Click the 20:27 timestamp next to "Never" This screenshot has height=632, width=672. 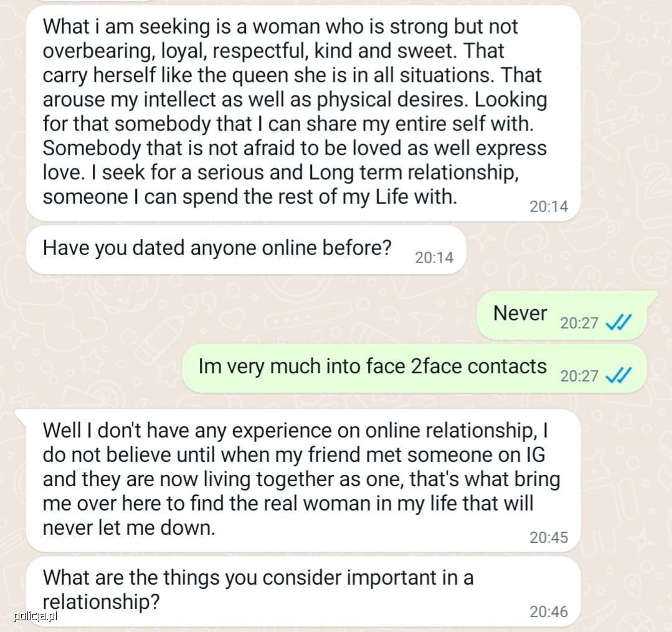tap(579, 323)
